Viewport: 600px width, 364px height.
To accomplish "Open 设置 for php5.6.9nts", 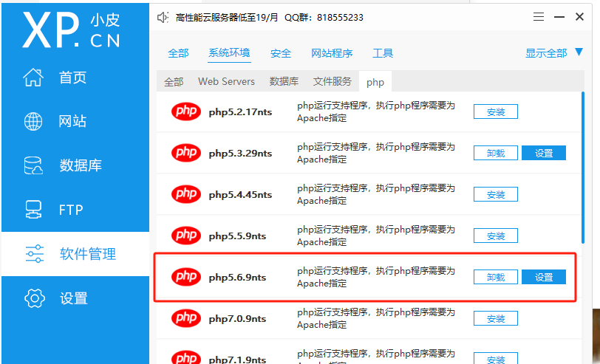I will 544,277.
